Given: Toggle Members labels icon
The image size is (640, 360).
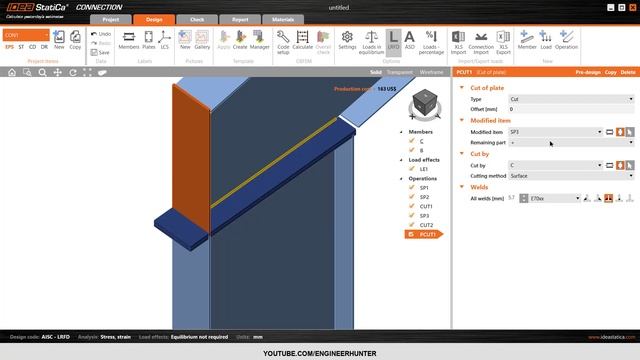Looking at the screenshot, I should click(x=129, y=40).
